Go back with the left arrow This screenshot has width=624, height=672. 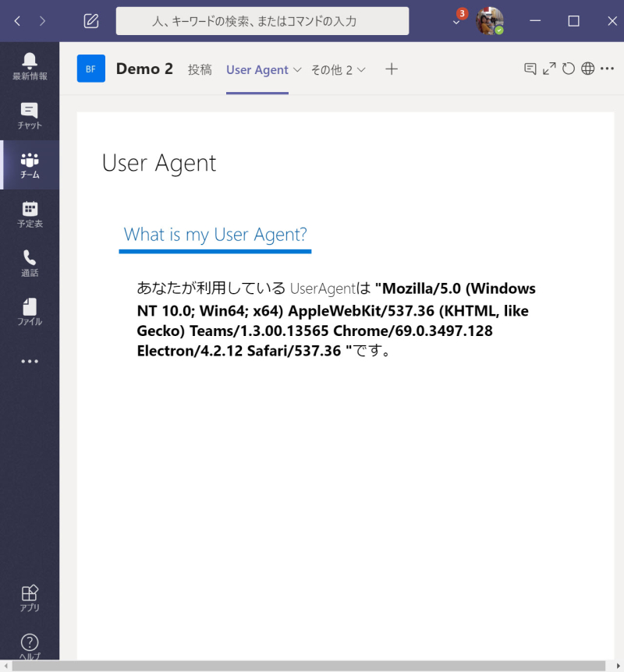pyautogui.click(x=17, y=21)
